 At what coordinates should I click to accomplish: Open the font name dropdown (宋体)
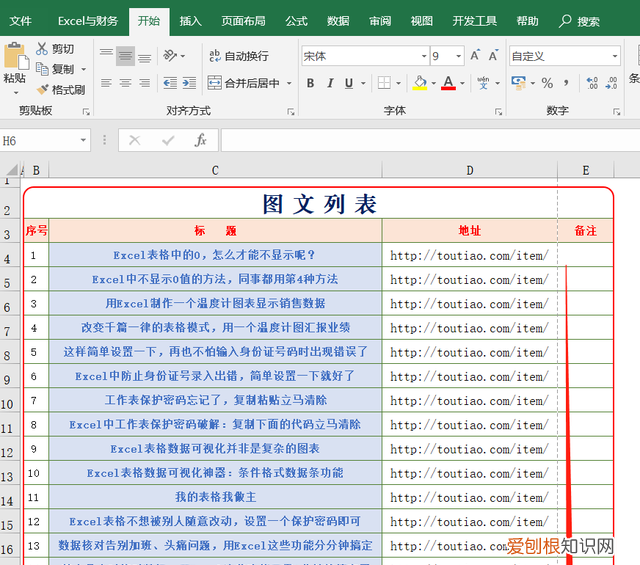424,56
